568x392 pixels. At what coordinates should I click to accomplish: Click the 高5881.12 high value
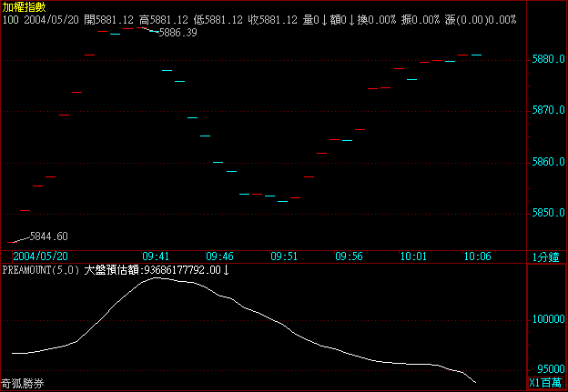163,19
